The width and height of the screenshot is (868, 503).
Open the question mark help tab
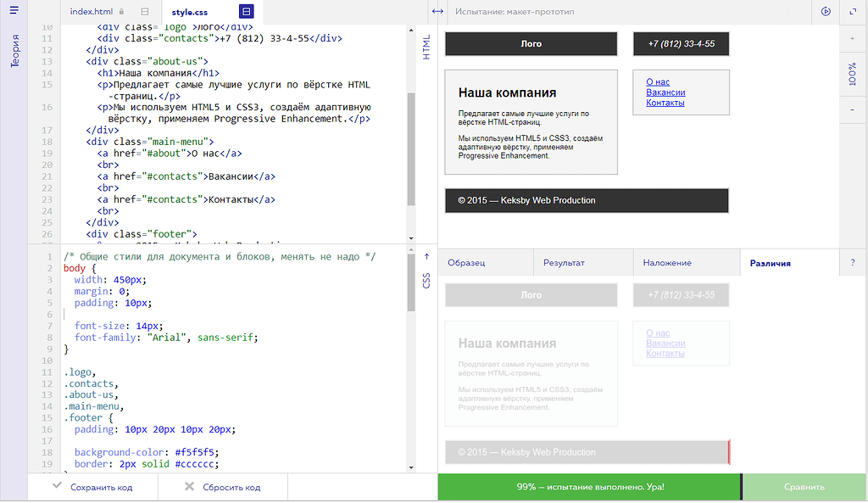[x=853, y=263]
